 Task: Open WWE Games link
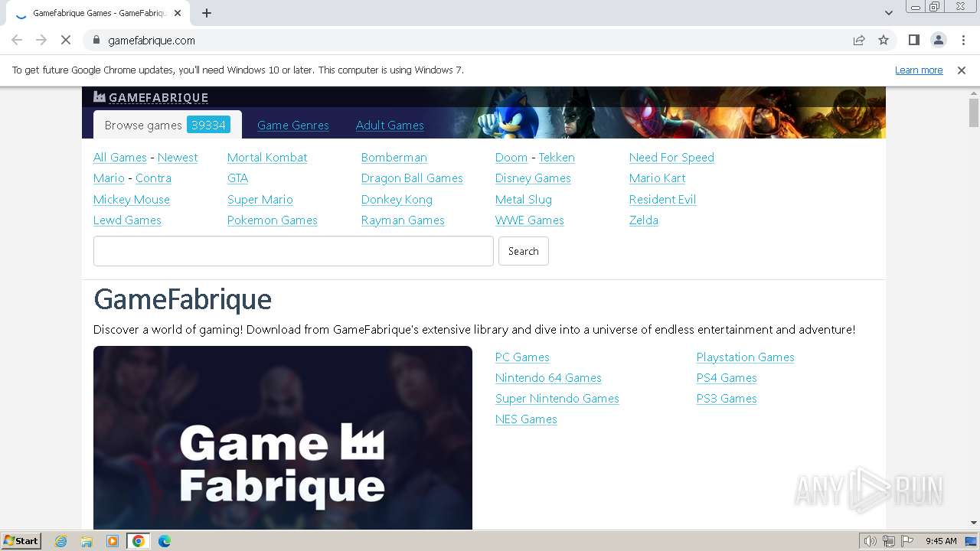(530, 220)
